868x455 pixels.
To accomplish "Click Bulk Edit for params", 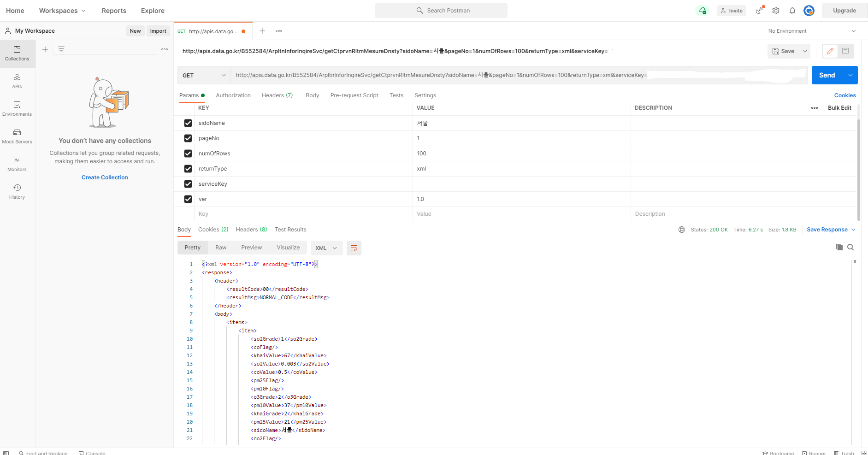I will coord(839,108).
